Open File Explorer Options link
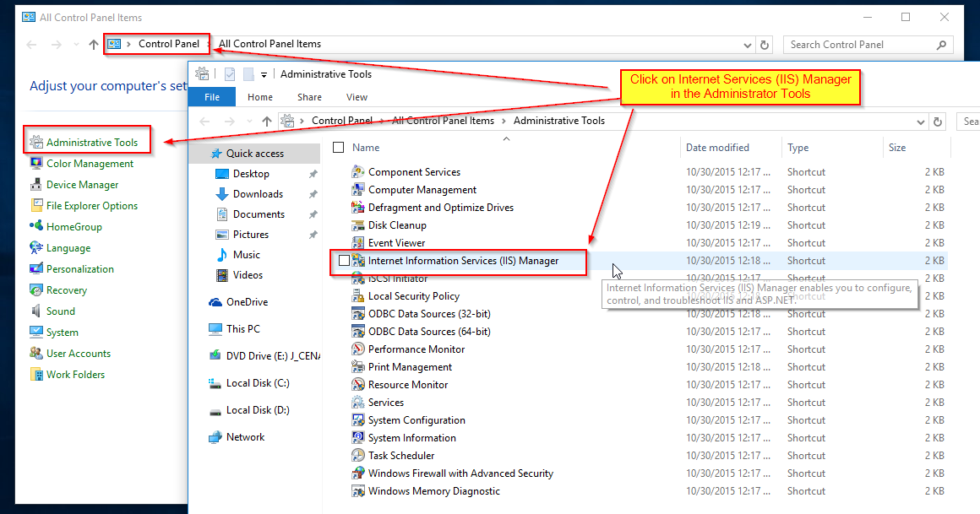This screenshot has height=514, width=980. (92, 205)
